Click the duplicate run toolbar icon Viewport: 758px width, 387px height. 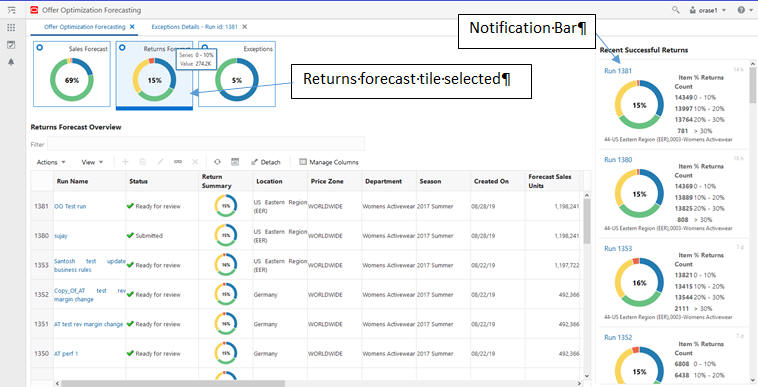point(143,162)
